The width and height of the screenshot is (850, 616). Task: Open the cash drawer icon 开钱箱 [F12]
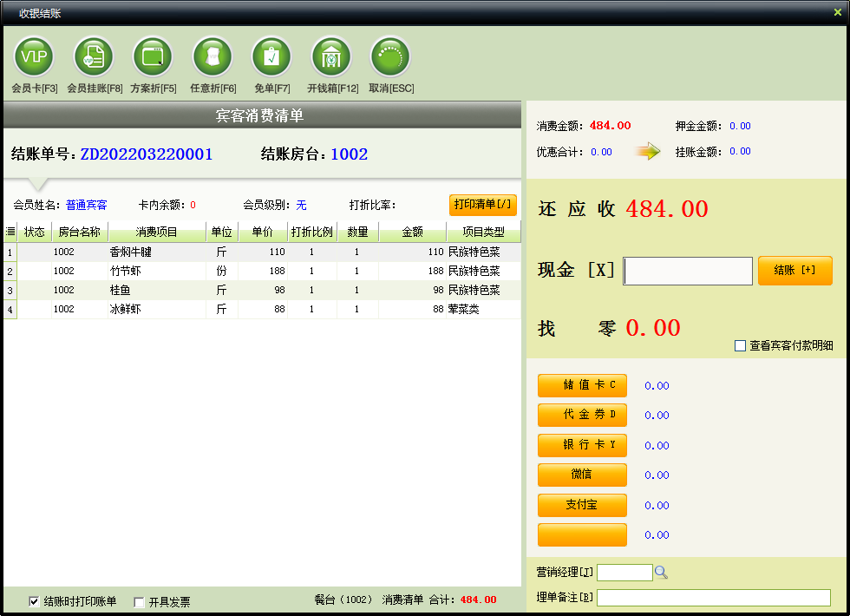(331, 57)
